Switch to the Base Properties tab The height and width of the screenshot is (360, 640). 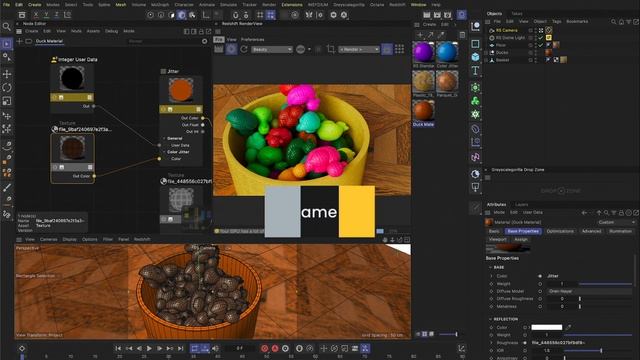(x=523, y=231)
